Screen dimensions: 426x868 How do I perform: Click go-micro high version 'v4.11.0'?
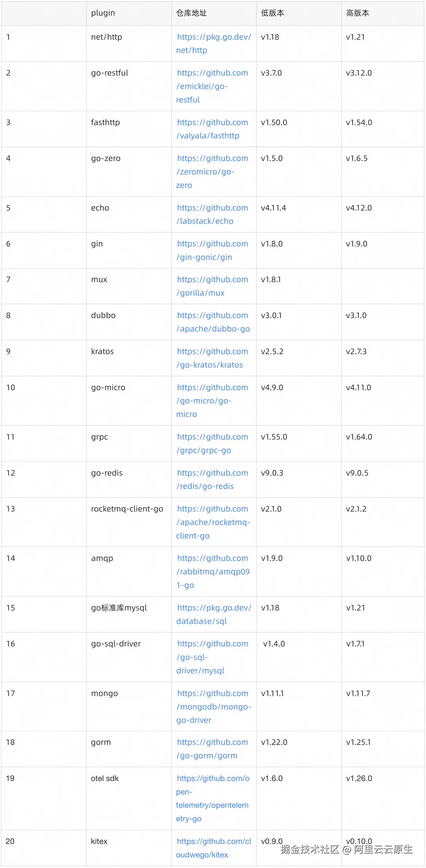pyautogui.click(x=359, y=387)
